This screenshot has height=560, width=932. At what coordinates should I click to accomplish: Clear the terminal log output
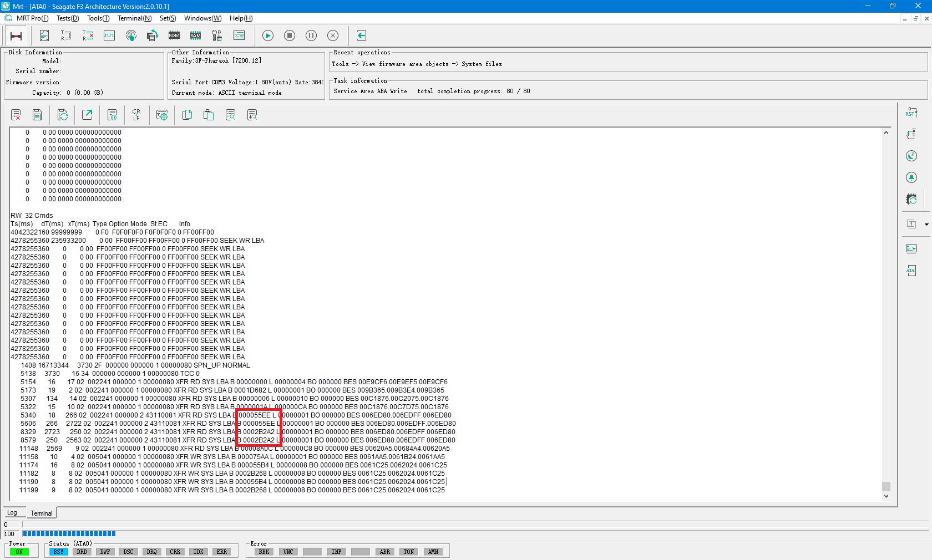(x=16, y=115)
